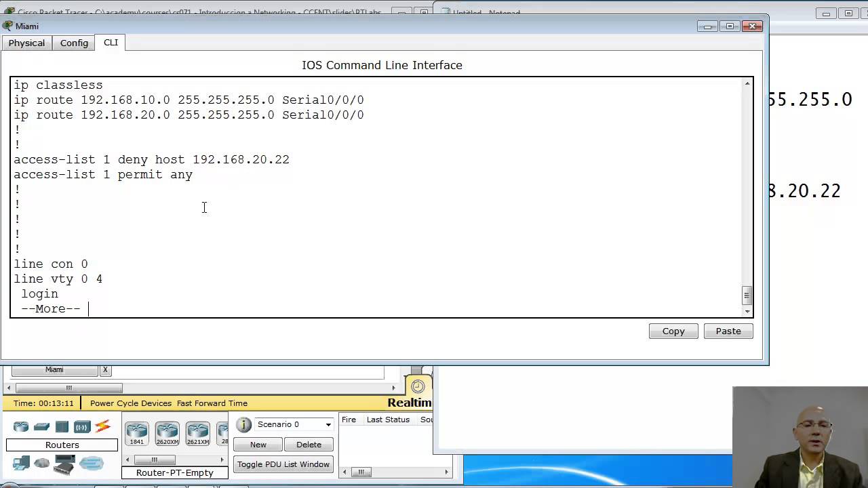Click the Last Status column header
Image resolution: width=868 pixels, height=488 pixels.
[388, 420]
